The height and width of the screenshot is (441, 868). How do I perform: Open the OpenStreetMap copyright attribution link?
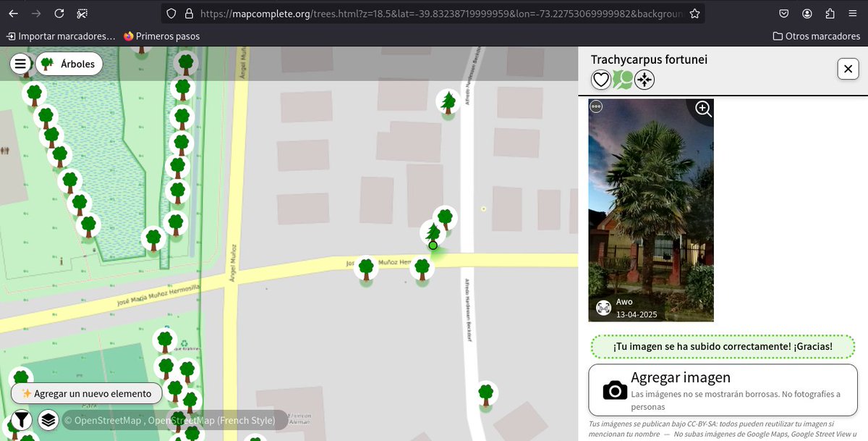102,420
